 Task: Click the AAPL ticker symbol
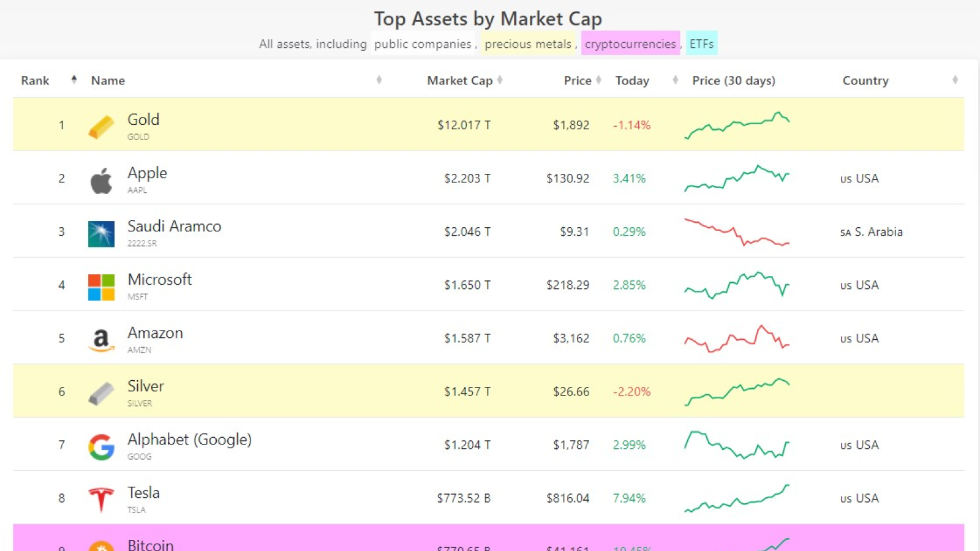tap(137, 190)
